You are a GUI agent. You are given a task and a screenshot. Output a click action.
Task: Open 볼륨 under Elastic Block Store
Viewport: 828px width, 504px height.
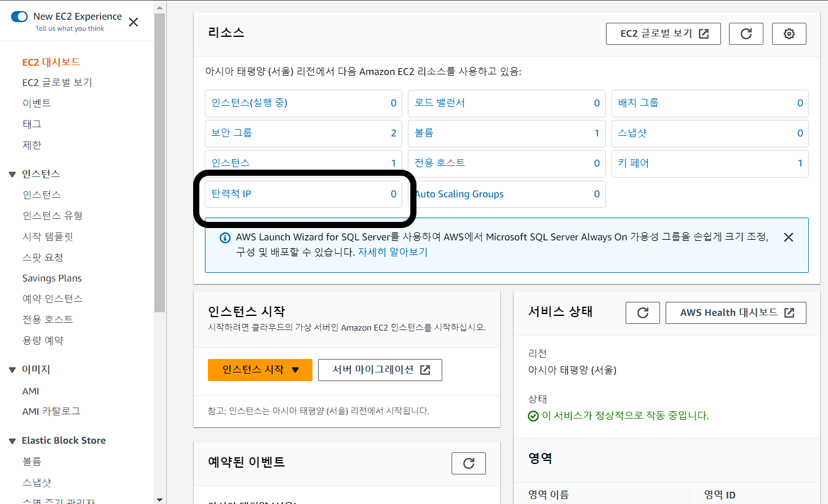point(32,462)
